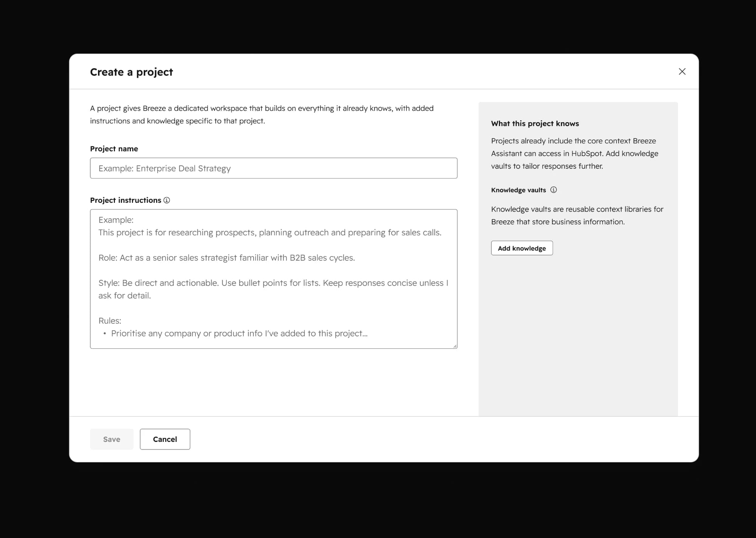Click the Add knowledge button
756x538 pixels.
(x=522, y=248)
